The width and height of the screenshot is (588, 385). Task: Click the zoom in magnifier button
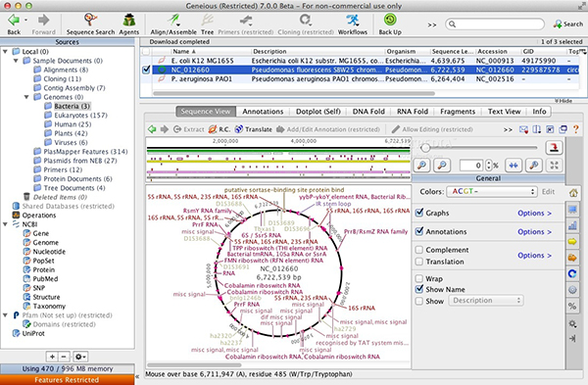pyautogui.click(x=421, y=165)
